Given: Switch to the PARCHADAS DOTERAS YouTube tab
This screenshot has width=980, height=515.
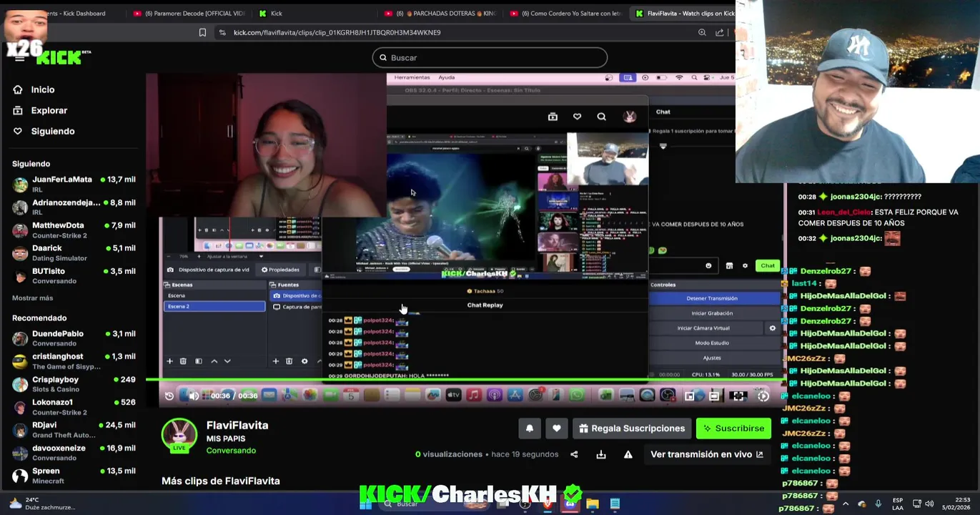Looking at the screenshot, I should tap(440, 13).
